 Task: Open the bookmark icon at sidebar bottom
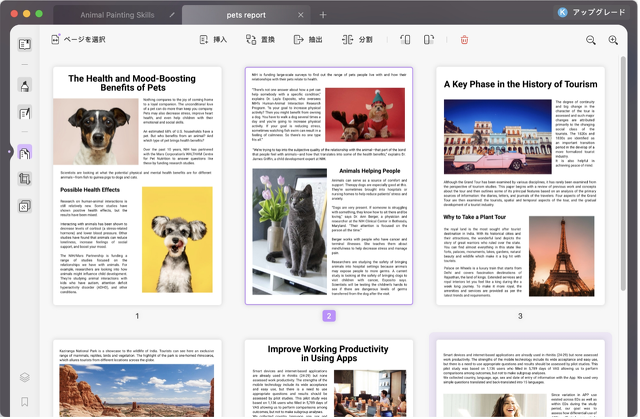[x=24, y=402]
